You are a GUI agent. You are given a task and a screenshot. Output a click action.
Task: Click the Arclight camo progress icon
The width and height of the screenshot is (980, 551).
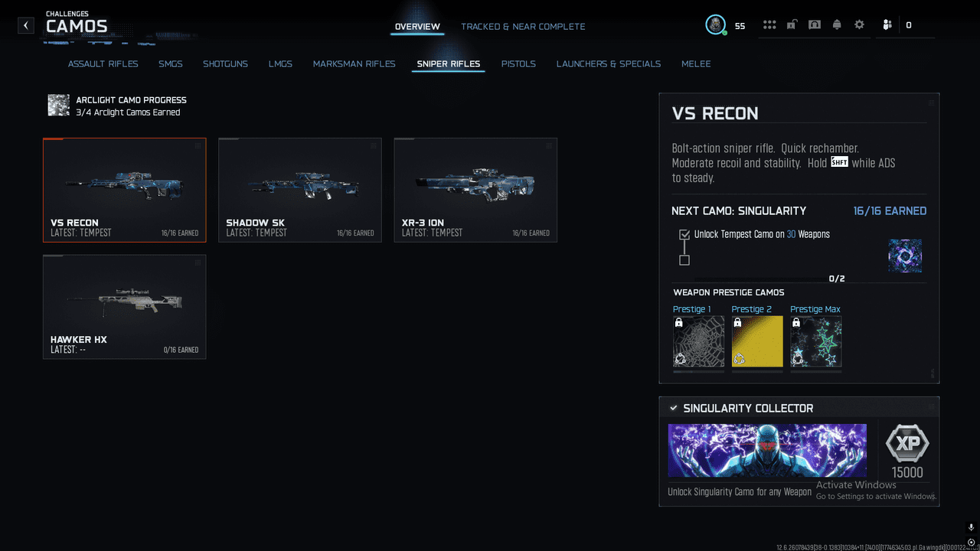58,106
